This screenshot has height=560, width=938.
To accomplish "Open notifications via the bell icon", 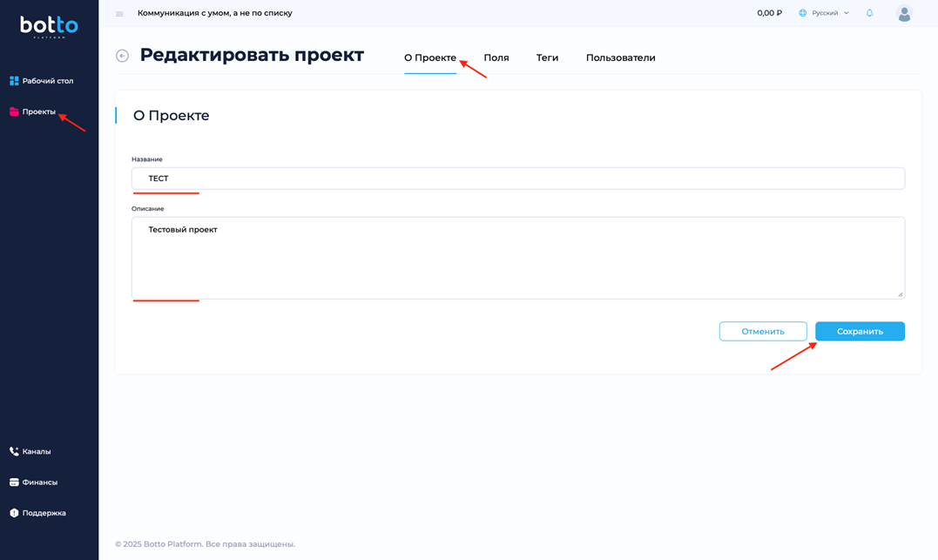I will coord(869,13).
